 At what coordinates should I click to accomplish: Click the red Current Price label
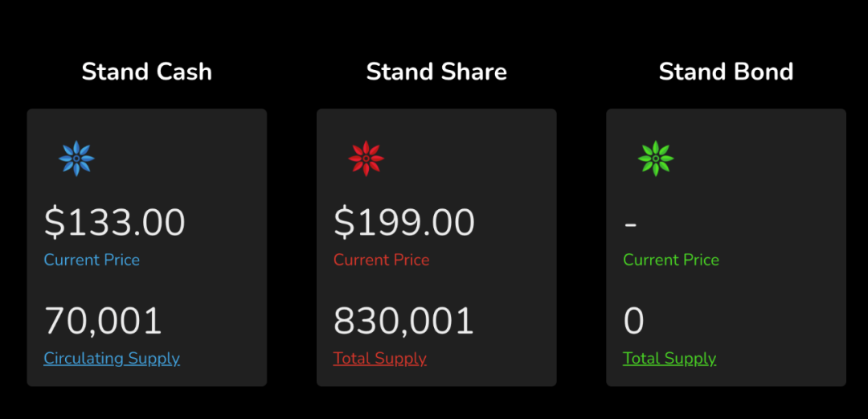coord(382,260)
